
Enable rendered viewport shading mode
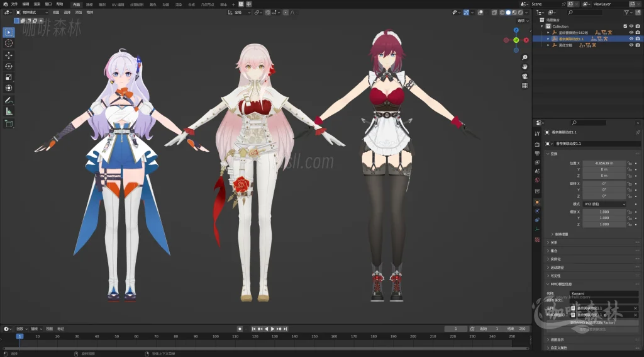520,13
